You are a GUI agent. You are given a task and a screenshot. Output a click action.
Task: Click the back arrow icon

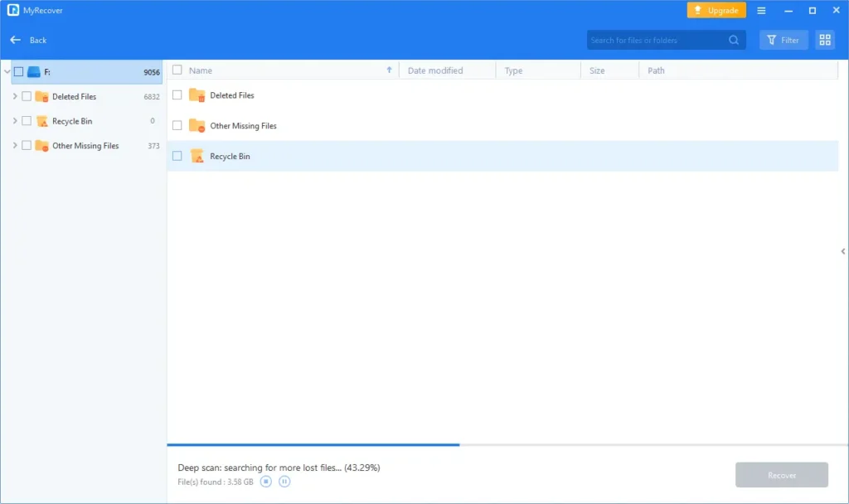coord(15,40)
